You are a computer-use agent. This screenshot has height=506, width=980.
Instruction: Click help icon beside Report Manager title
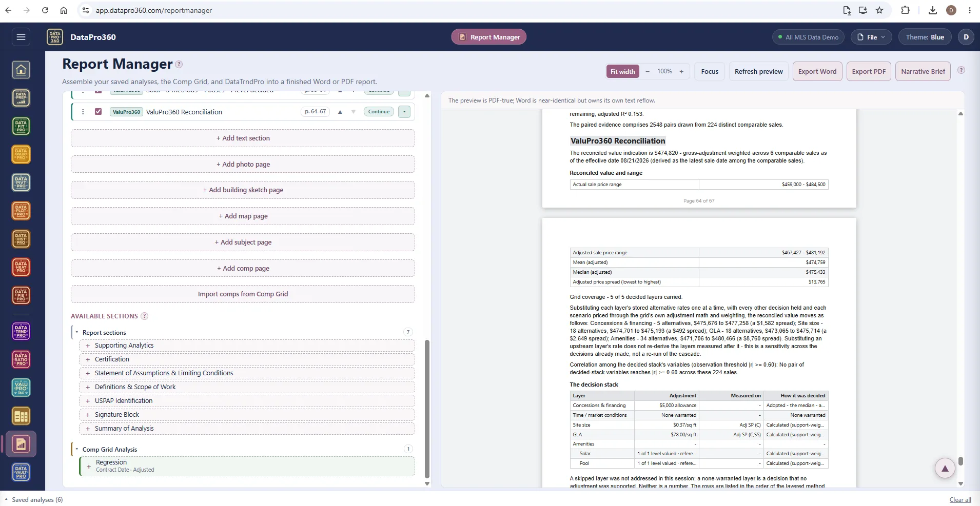coord(179,64)
